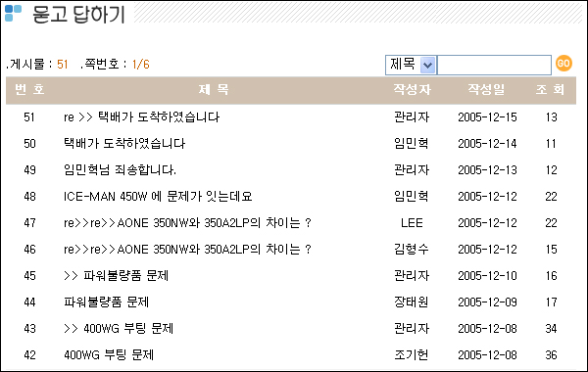Open post '임민혁님 죄송합니다.'
Image resolution: width=588 pixels, height=372 pixels.
[120, 170]
